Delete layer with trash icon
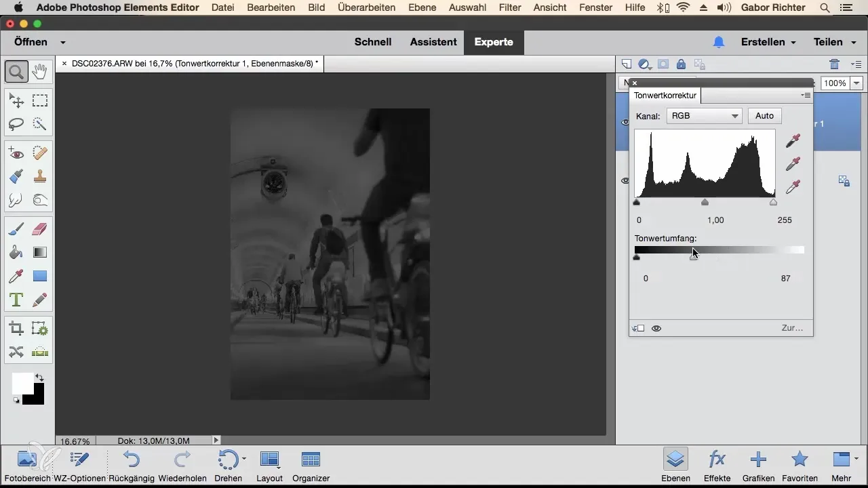 coord(834,64)
